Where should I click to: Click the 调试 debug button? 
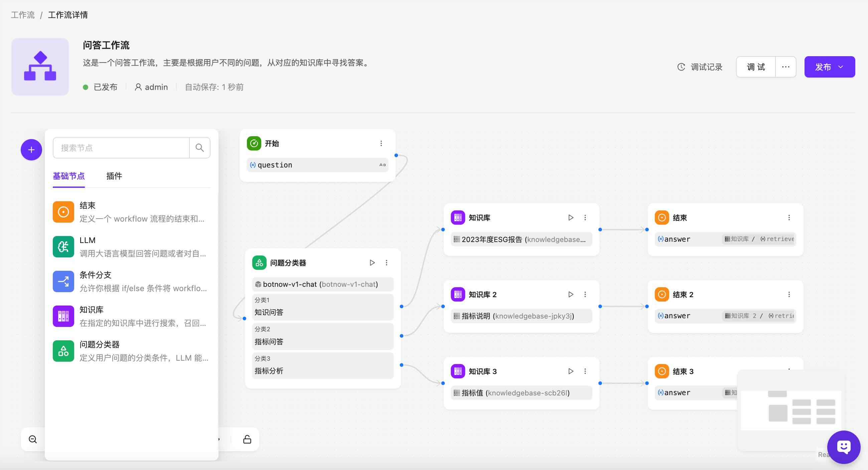coord(756,67)
